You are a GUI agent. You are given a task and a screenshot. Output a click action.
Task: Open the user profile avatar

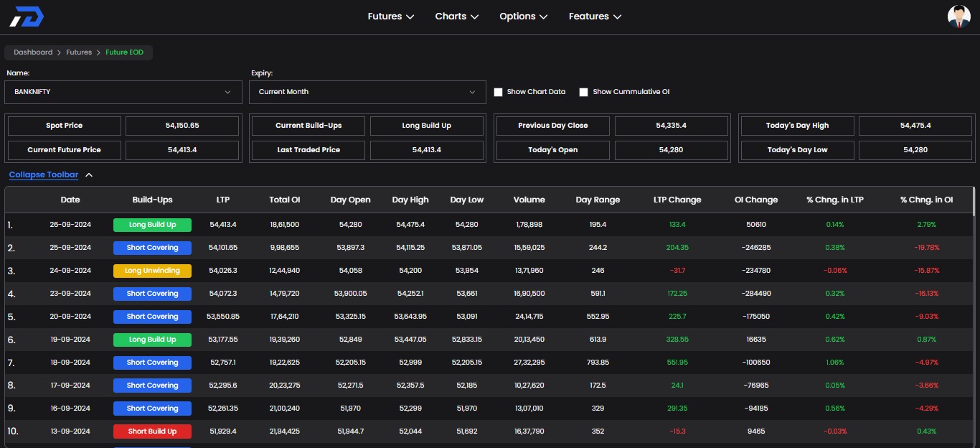(958, 17)
